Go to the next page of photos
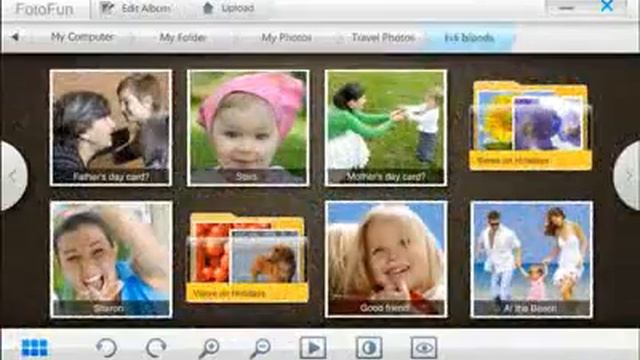Viewport: 640px width, 360px height. [x=628, y=176]
